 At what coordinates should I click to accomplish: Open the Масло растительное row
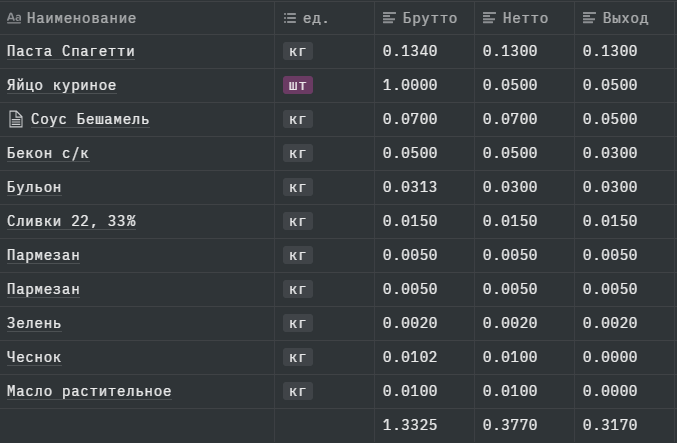pos(89,391)
